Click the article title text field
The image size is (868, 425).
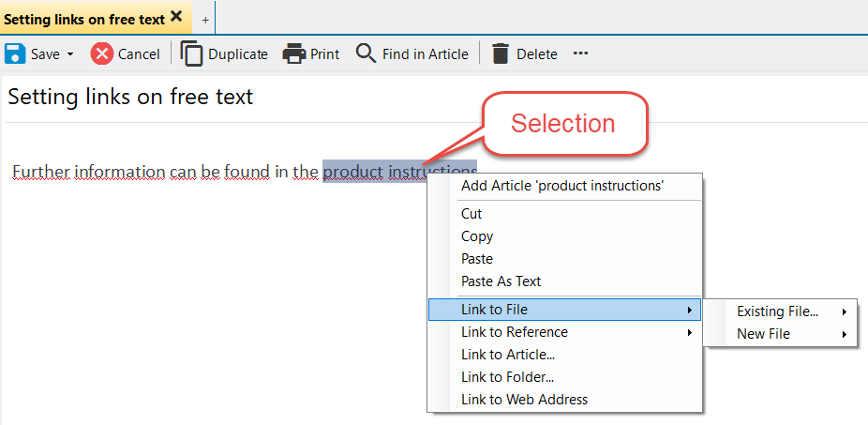pos(375,97)
